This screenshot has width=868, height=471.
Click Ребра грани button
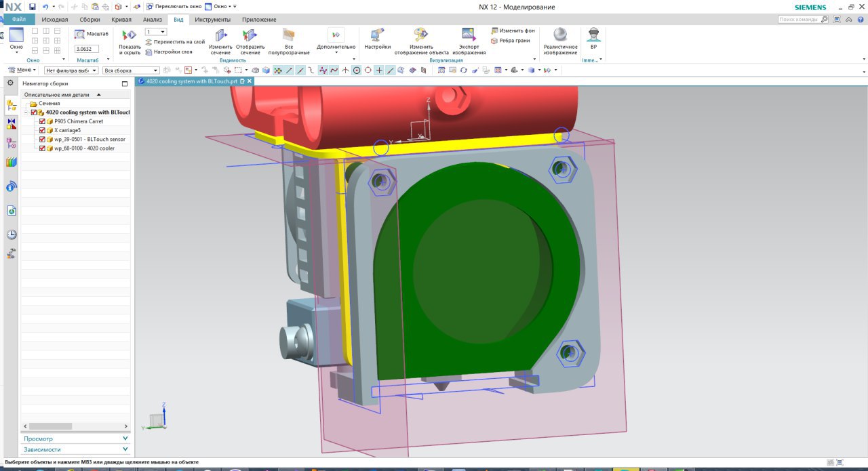(x=511, y=41)
